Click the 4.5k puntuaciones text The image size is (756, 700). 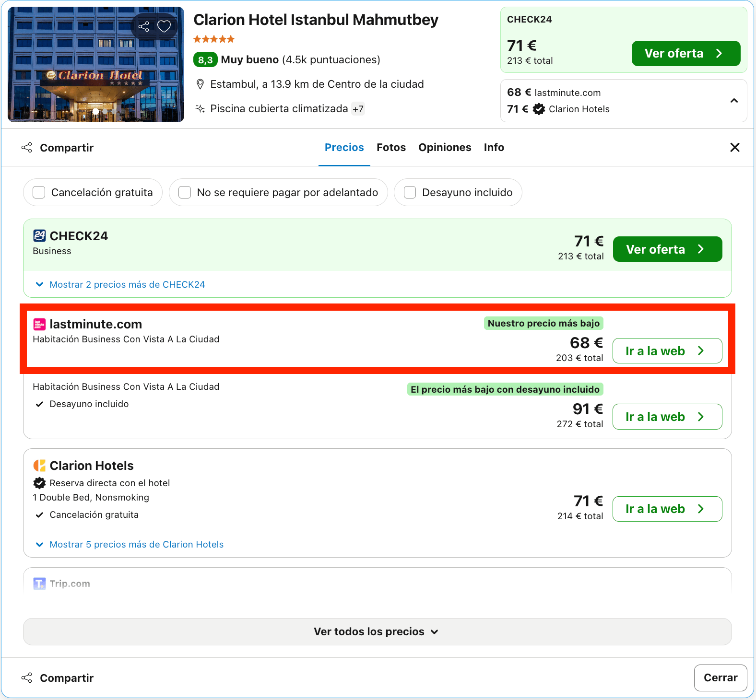tap(331, 60)
